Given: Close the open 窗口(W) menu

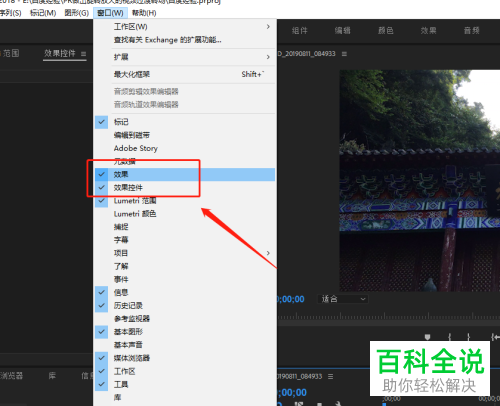Looking at the screenshot, I should pyautogui.click(x=110, y=13).
